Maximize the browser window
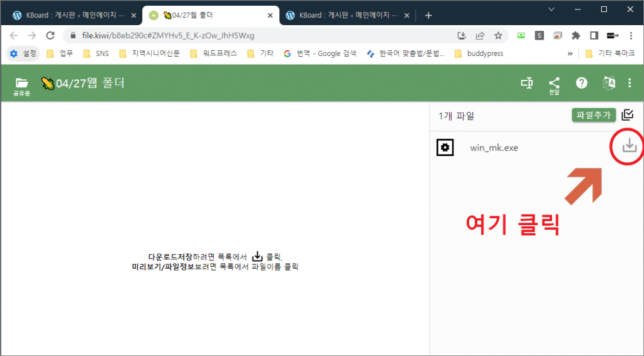Screen dimensions: 644x356 (x=604, y=9)
